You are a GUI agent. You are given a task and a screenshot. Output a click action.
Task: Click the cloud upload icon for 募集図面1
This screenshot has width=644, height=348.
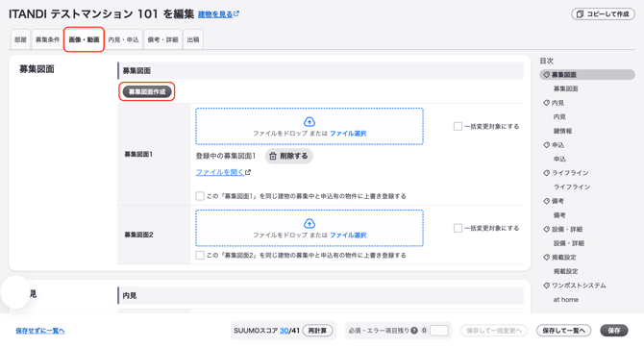(310, 122)
